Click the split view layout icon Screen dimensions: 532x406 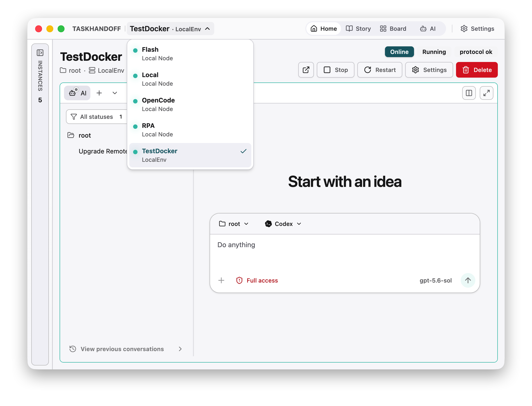point(469,93)
